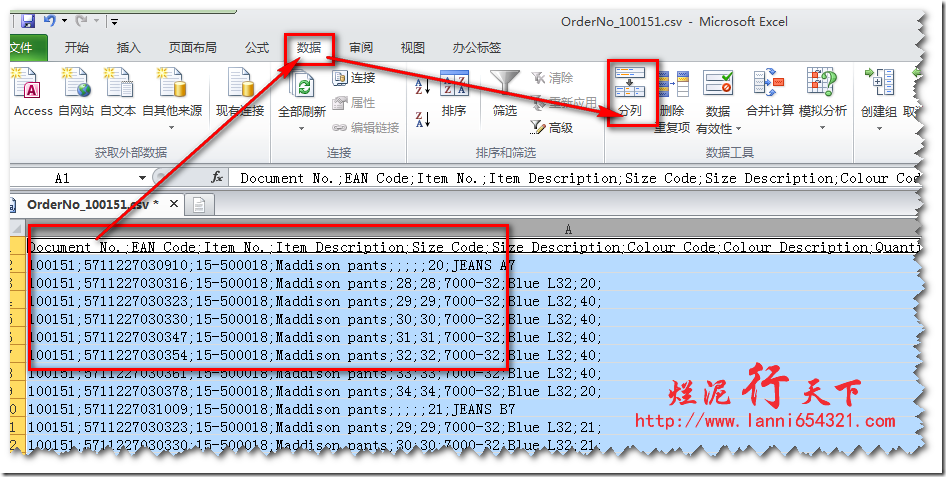Open the 文件 (File) tab
Image resolution: width=946 pixels, height=477 pixels.
click(x=28, y=48)
